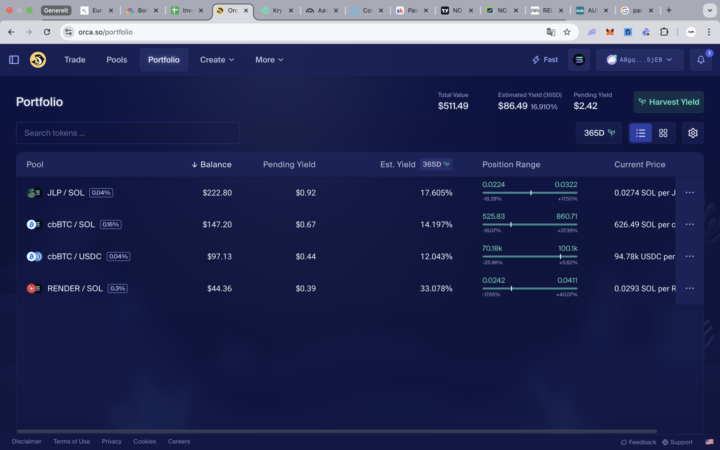Open portfolio settings gear

[692, 133]
